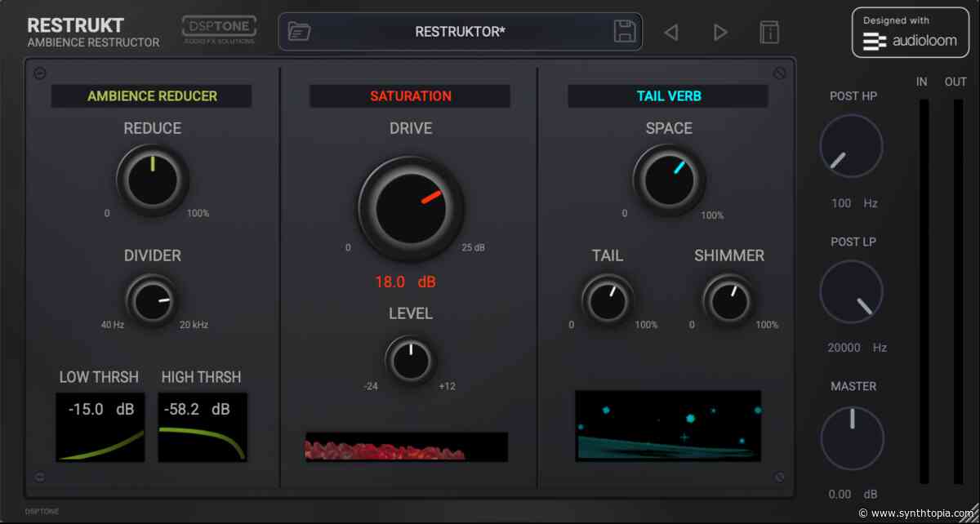Click the POST HP label

[853, 96]
